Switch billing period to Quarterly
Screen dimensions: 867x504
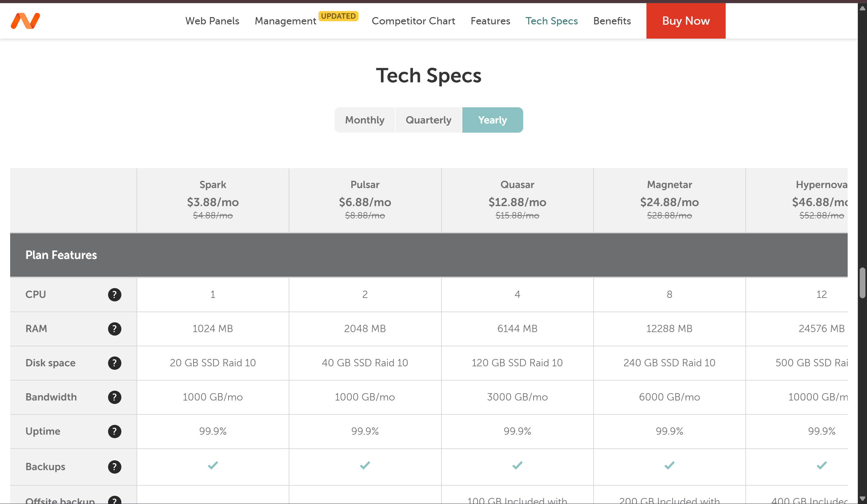[x=428, y=120]
